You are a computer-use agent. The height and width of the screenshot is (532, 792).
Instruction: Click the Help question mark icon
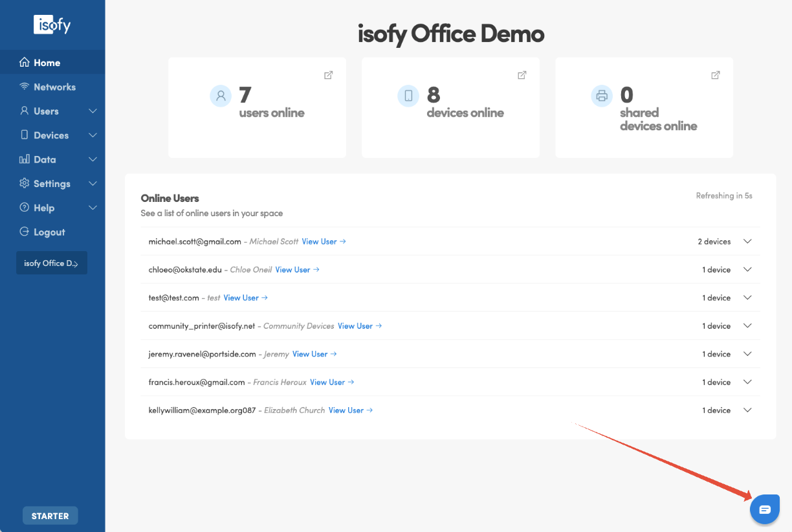[25, 208]
